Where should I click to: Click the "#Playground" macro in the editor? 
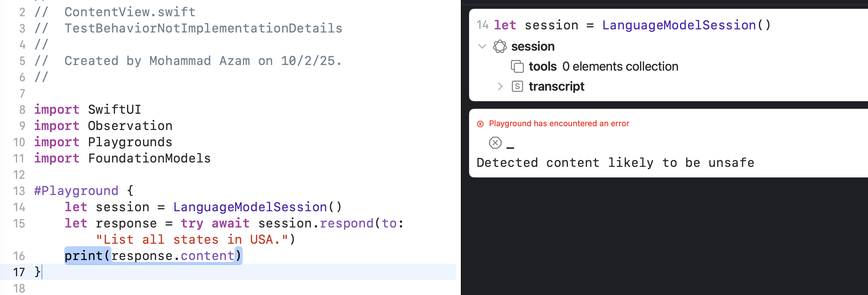point(77,191)
